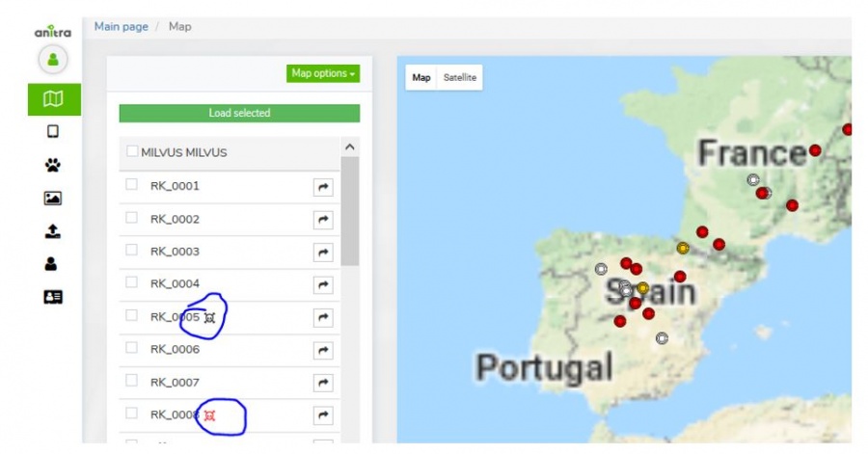Select the RK_0004 checkbox
The height and width of the screenshot is (454, 868).
coord(131,282)
